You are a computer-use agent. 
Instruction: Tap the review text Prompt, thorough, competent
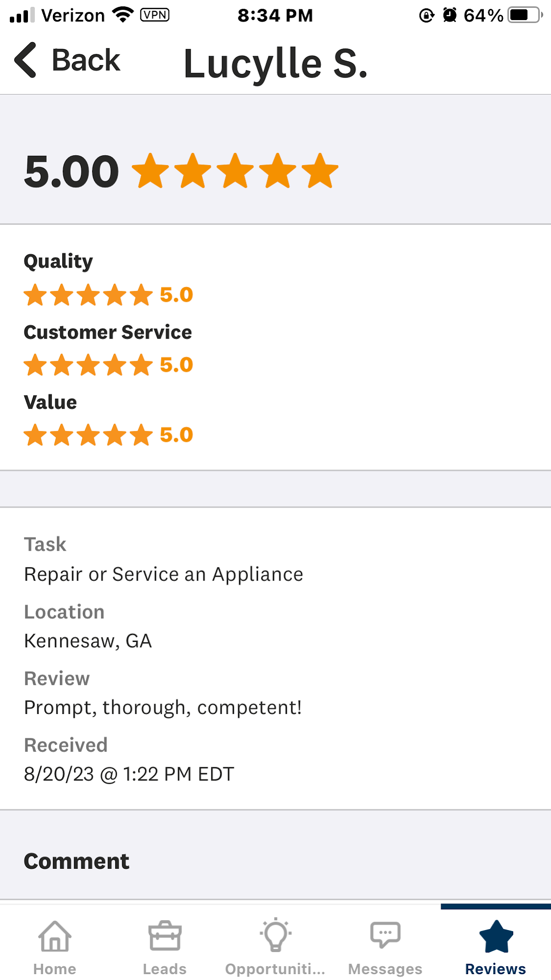click(163, 707)
